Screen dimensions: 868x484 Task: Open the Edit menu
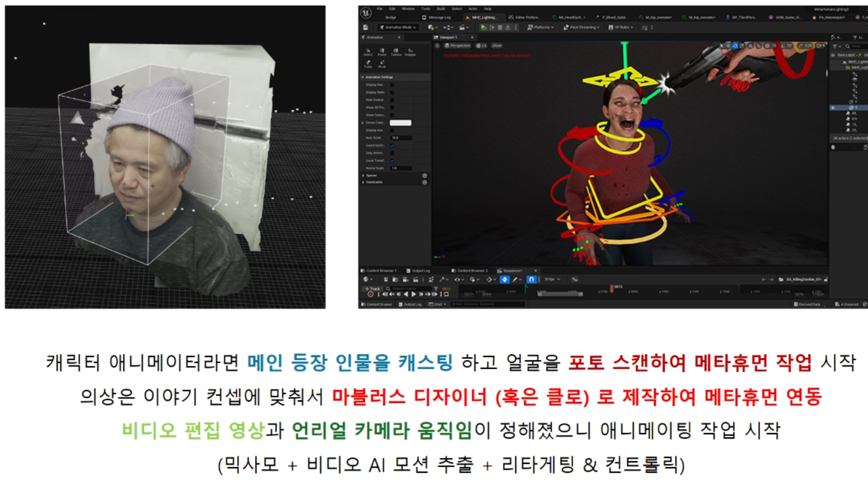[x=392, y=9]
